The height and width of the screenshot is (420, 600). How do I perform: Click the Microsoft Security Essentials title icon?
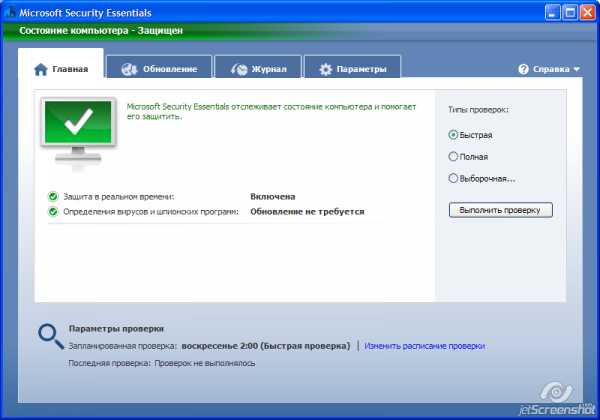pyautogui.click(x=10, y=13)
